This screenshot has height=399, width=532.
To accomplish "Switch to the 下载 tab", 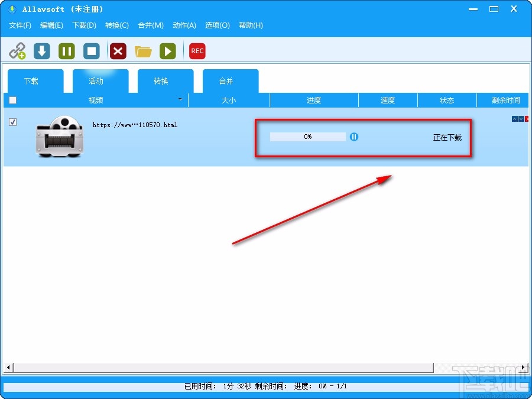I will tap(35, 81).
